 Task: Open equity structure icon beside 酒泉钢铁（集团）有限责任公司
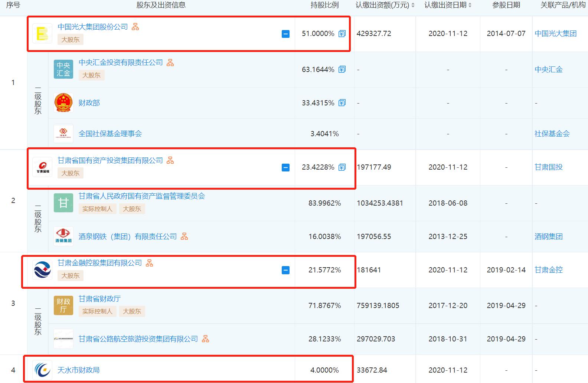[x=184, y=236]
